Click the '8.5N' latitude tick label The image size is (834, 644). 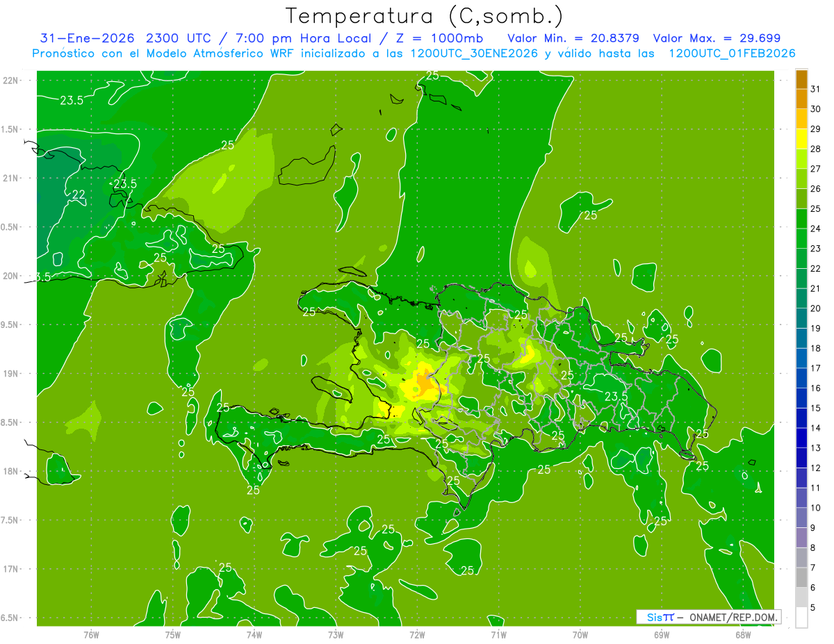(9, 422)
